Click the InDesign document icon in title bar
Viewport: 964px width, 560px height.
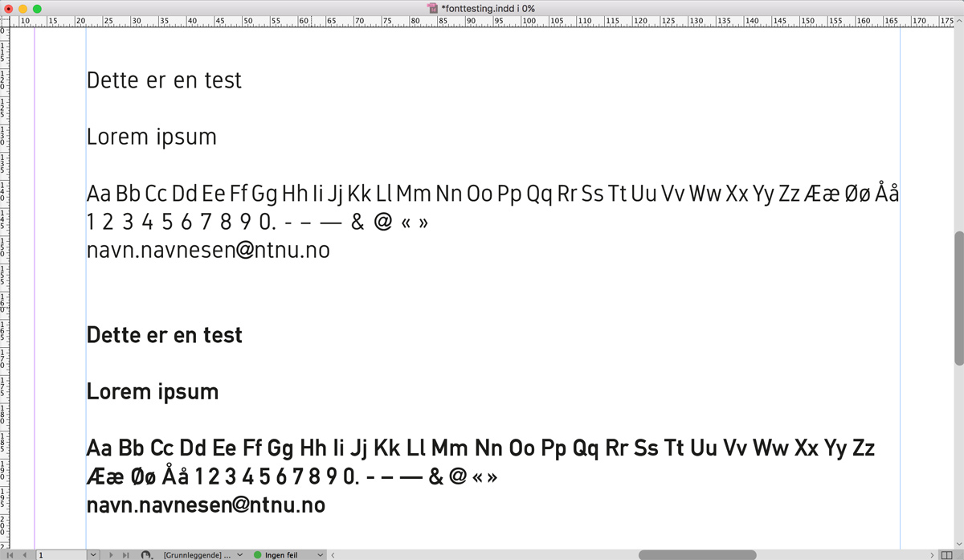(x=435, y=8)
